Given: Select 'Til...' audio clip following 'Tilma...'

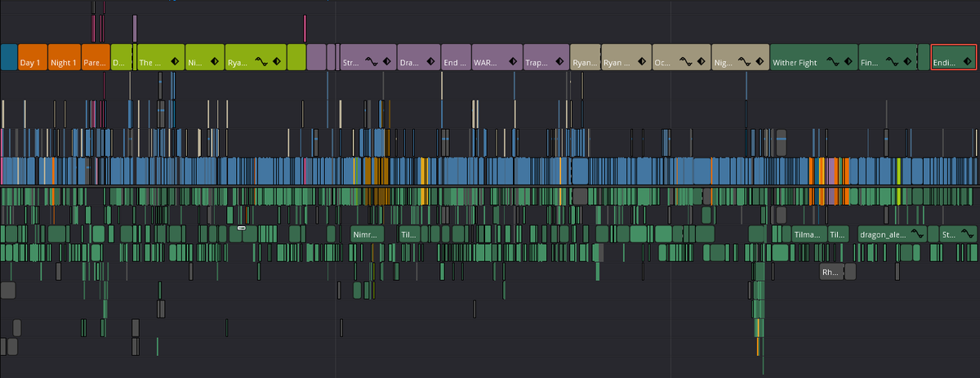Looking at the screenshot, I should 839,234.
